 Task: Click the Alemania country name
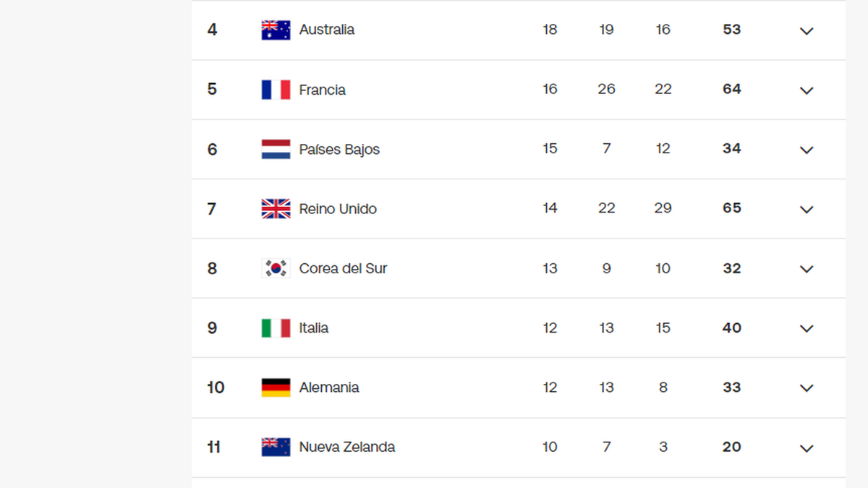329,388
